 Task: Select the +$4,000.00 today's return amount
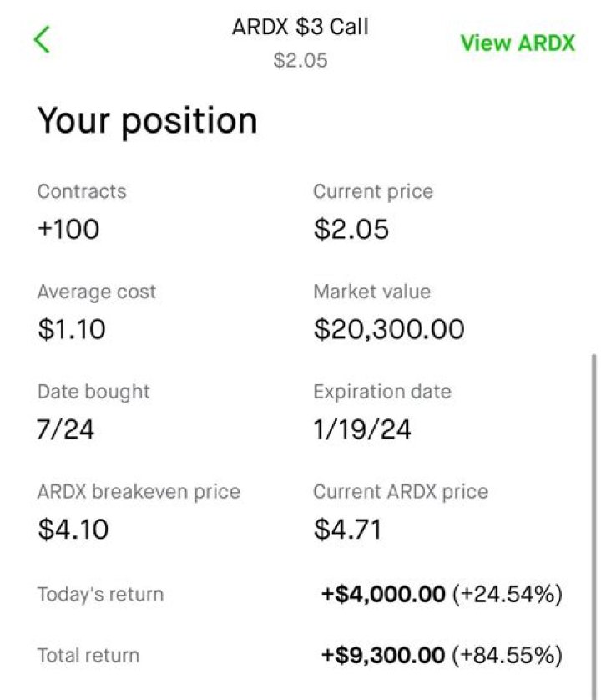click(383, 595)
